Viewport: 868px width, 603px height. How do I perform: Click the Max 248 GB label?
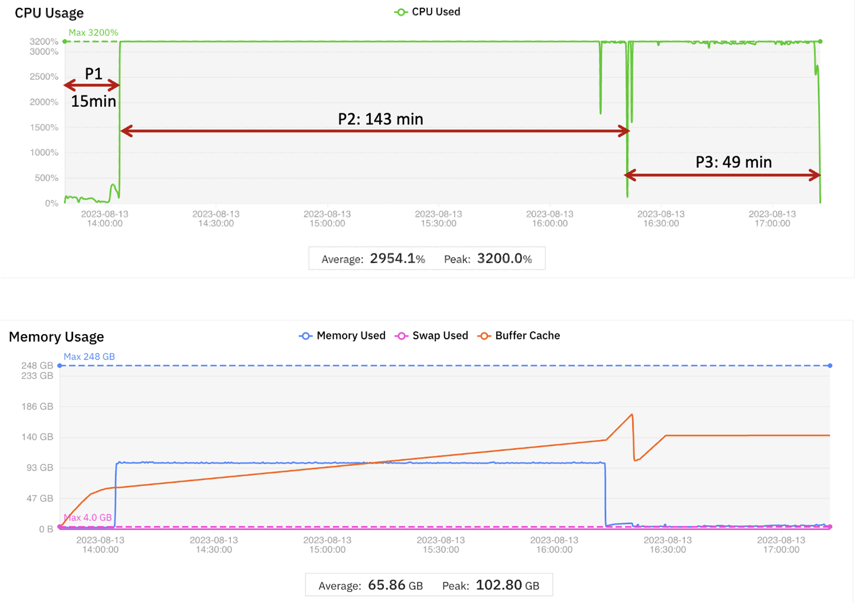pyautogui.click(x=89, y=357)
